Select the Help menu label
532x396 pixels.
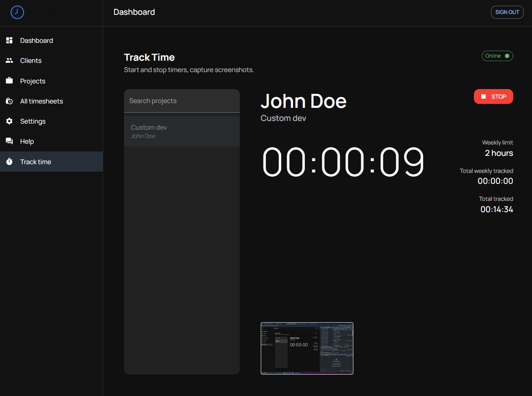pyautogui.click(x=27, y=141)
